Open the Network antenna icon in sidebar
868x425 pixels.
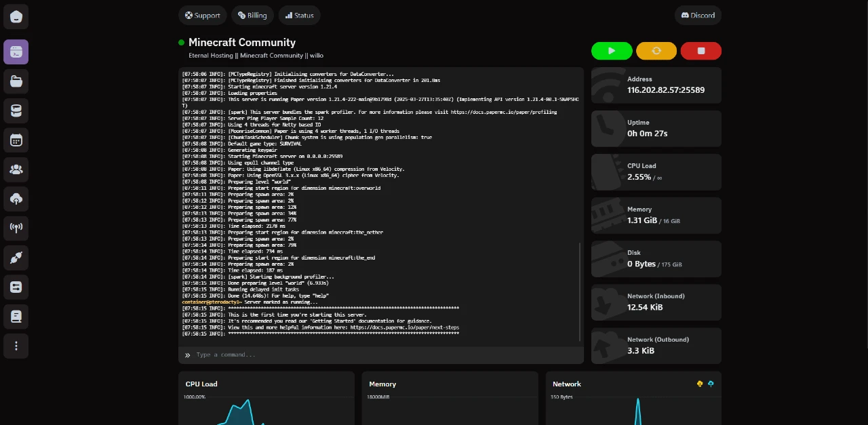16,228
